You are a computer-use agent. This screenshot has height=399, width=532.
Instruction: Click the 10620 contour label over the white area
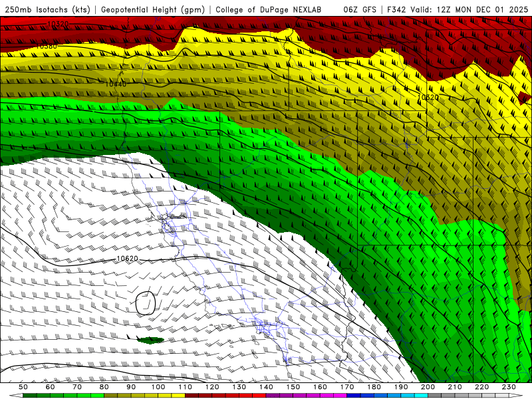point(128,259)
